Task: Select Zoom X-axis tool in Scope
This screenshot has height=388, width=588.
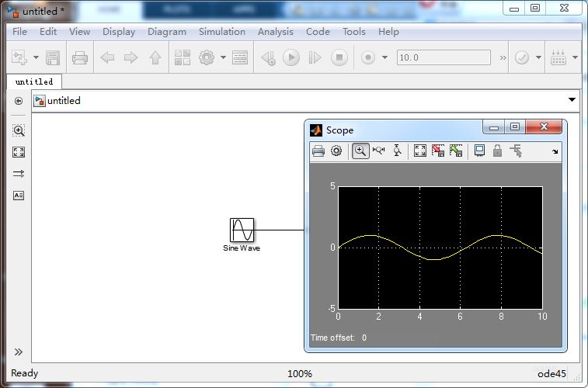Action: pos(379,151)
